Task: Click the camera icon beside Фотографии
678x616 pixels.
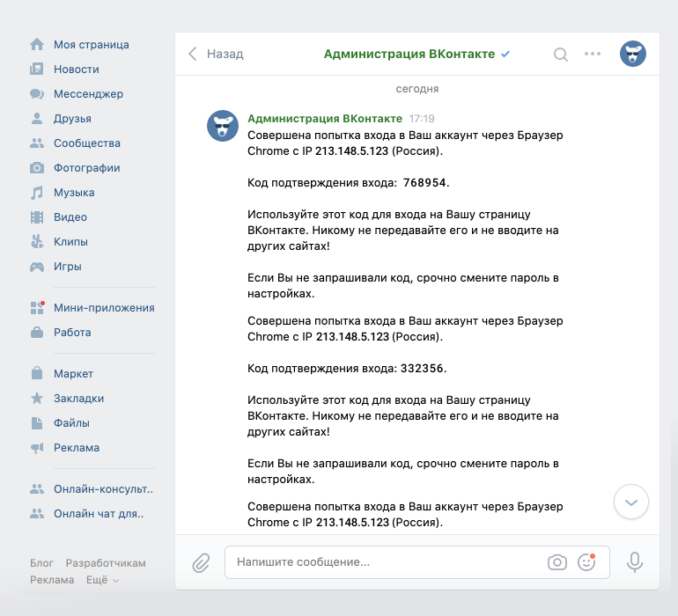Action: click(37, 168)
